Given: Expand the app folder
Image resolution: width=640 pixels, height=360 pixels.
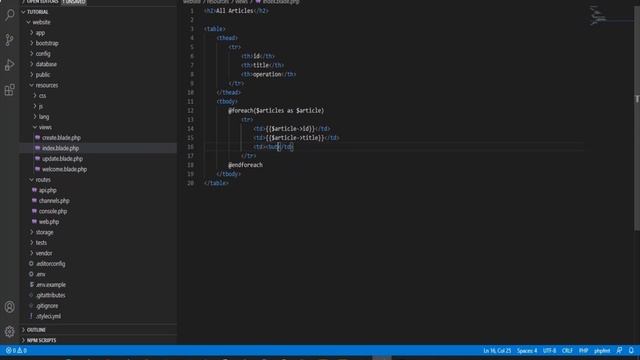Looking at the screenshot, I should coord(40,33).
